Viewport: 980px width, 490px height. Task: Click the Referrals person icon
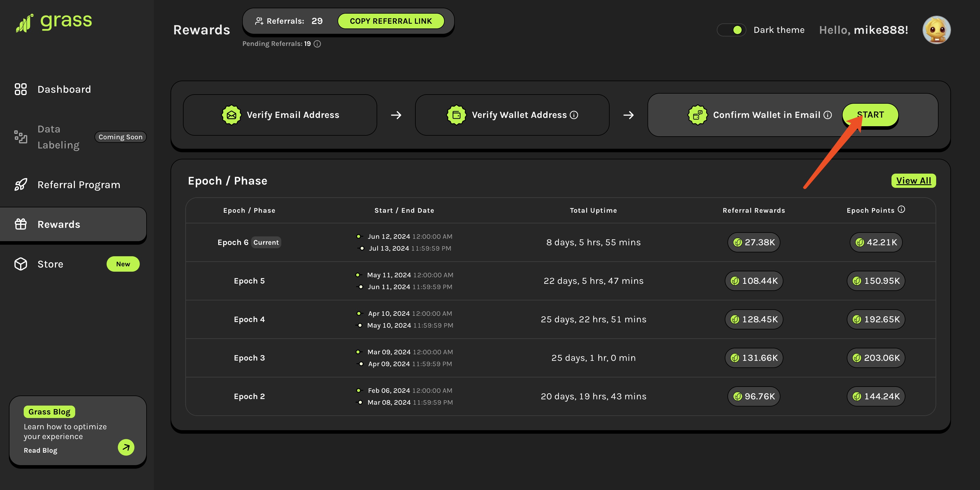[x=259, y=21]
